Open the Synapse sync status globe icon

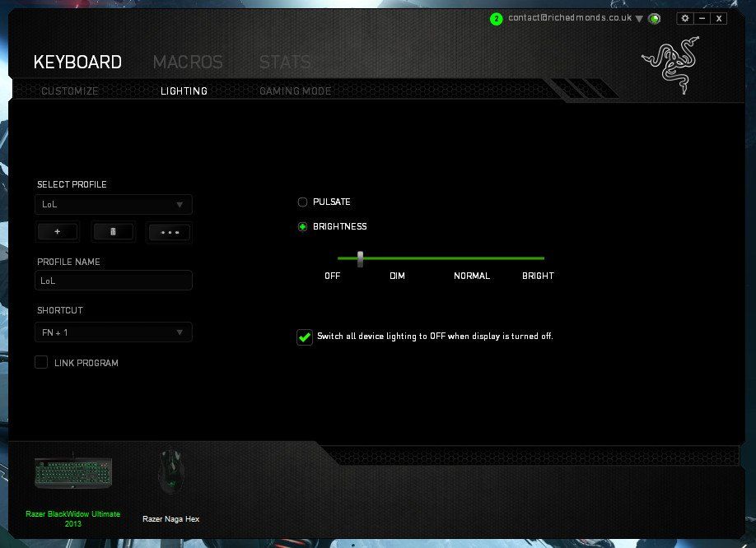(x=653, y=18)
